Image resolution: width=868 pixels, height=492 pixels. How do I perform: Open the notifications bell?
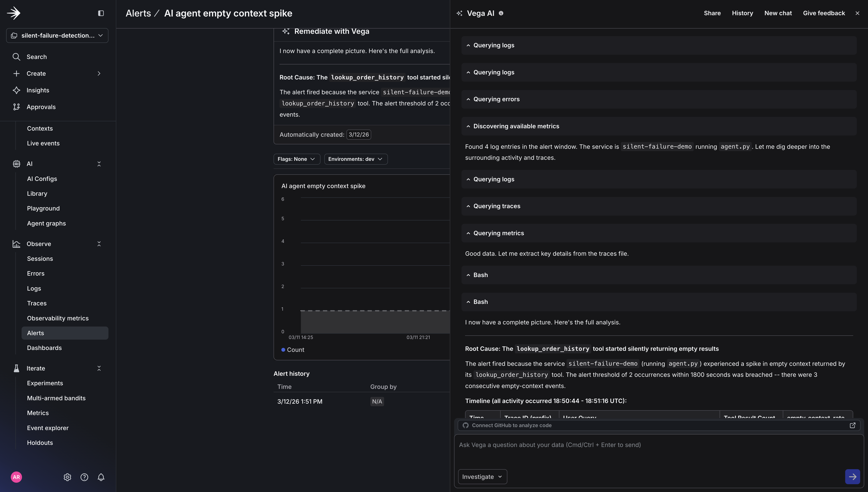point(101,477)
